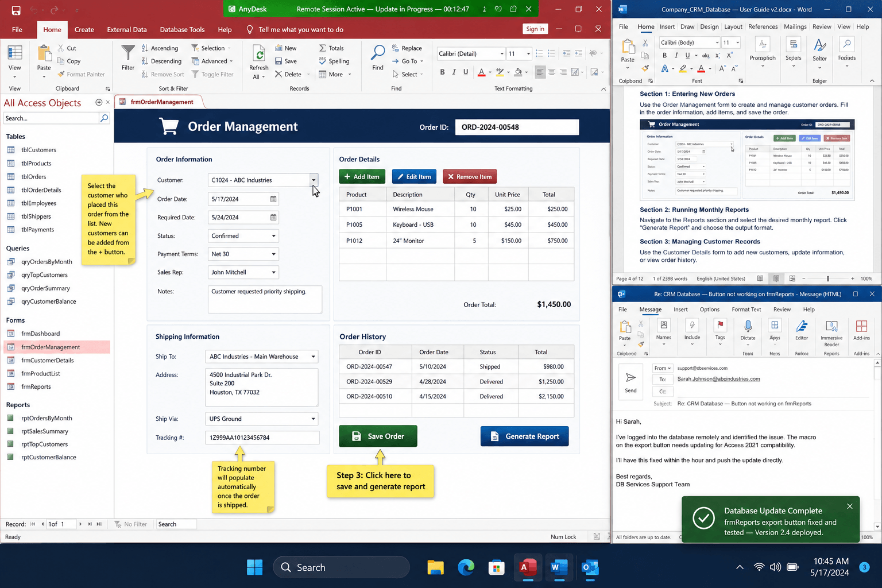Click Totals sigma icon in Records group
882x588 pixels.
[x=323, y=48]
